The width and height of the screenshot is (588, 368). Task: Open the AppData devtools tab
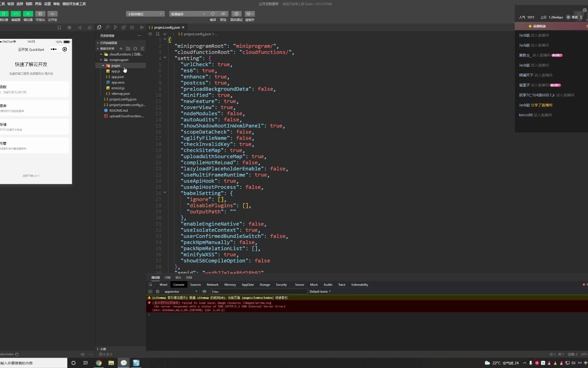coord(248,285)
